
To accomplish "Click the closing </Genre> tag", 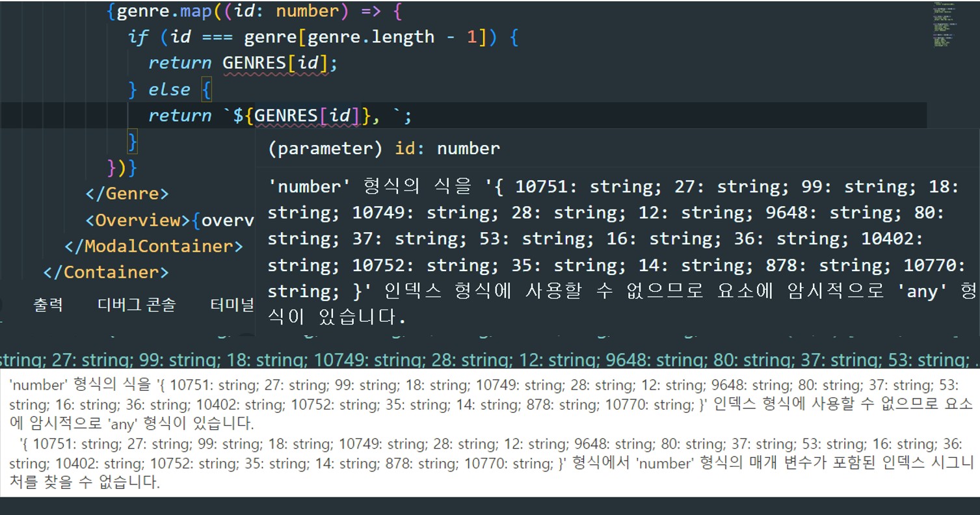I will pyautogui.click(x=127, y=194).
